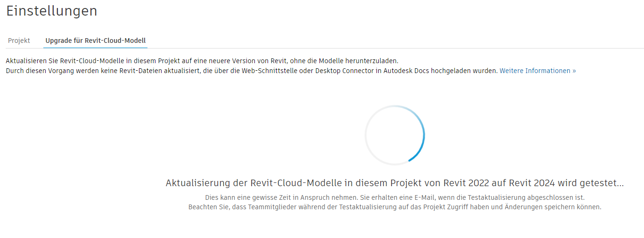Click the 'Aktualisieren Sie Revit-Cloud-Modelle' description line
Viewport: 644px width, 238px height.
[203, 61]
